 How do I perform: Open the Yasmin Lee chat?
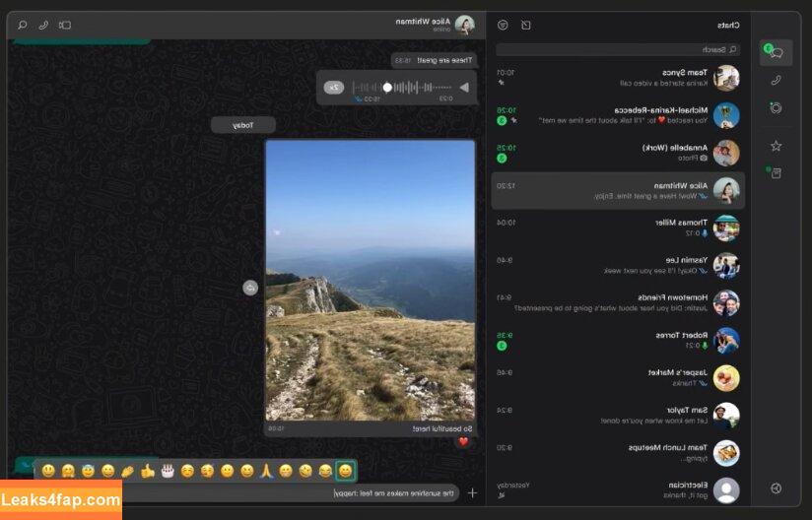(618, 266)
